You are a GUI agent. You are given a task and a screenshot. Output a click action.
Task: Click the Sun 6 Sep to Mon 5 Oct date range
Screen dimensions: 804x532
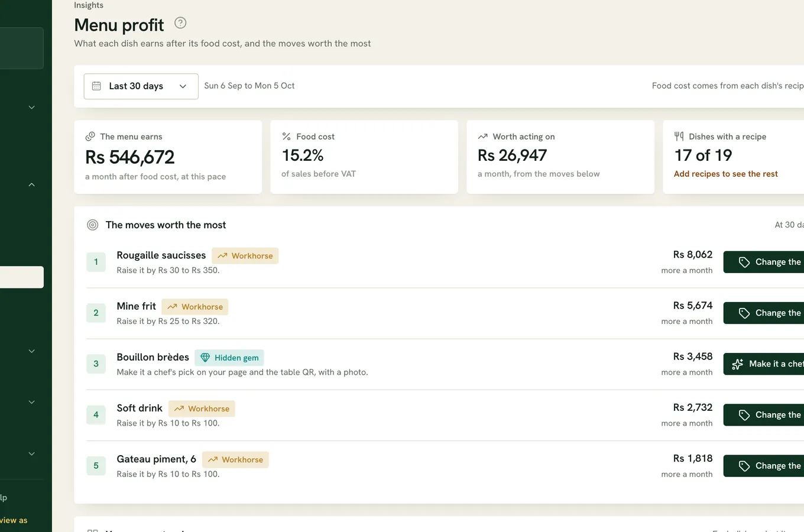click(x=249, y=86)
